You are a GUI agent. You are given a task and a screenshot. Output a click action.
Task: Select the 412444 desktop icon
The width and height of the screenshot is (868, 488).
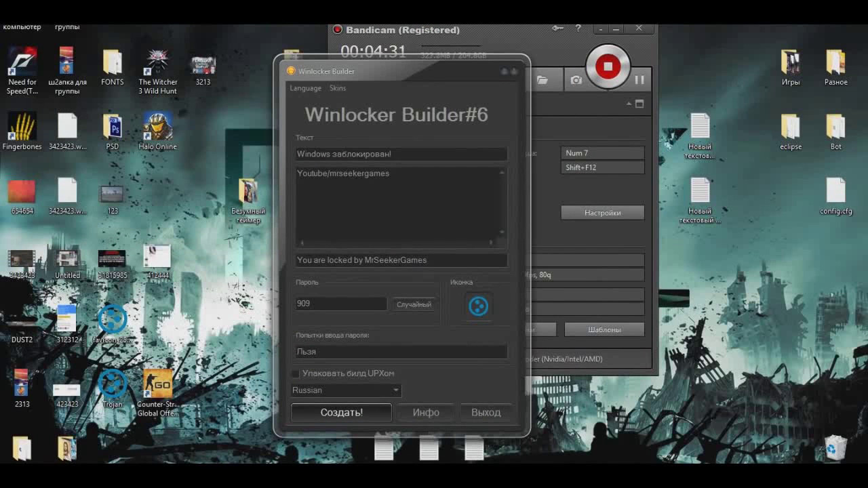[x=157, y=262]
